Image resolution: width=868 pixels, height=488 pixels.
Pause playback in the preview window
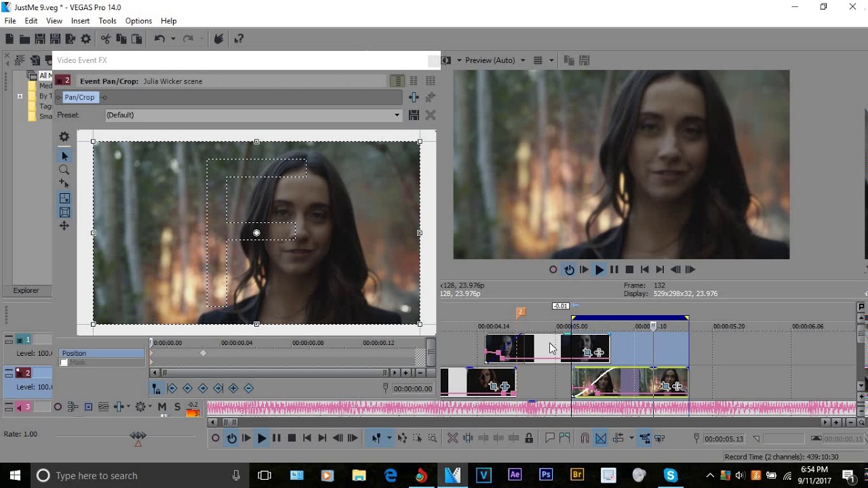pyautogui.click(x=614, y=270)
